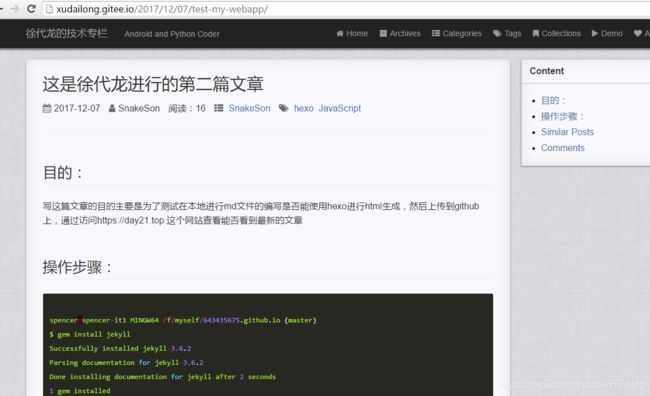Click the Tags icon in navbar
Image resolution: width=650 pixels, height=396 pixels.
coord(497,34)
